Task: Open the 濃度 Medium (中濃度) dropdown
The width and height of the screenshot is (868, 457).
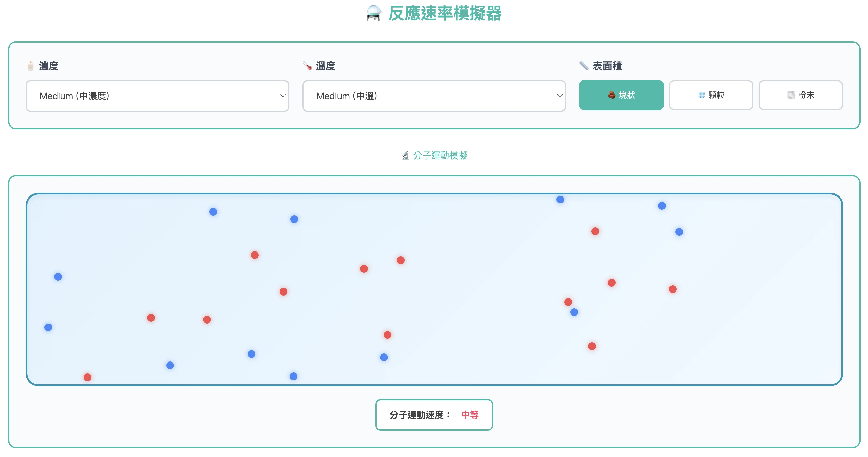Action: tap(157, 96)
